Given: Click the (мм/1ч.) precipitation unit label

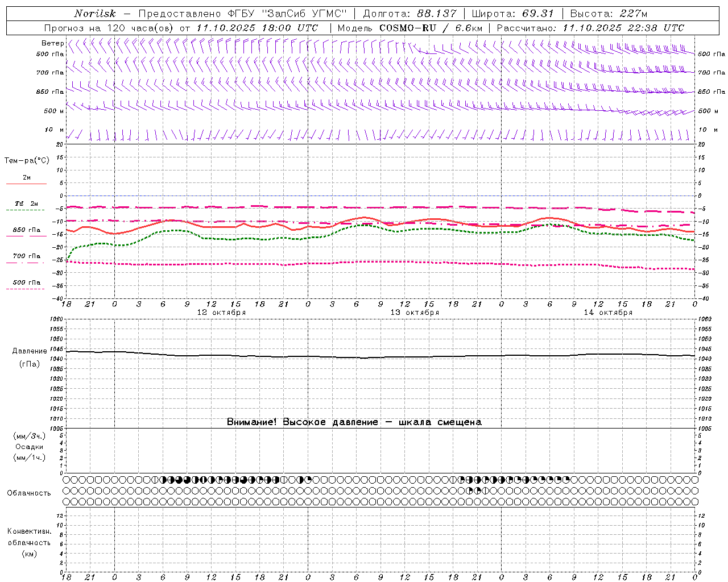Looking at the screenshot, I should [29, 458].
